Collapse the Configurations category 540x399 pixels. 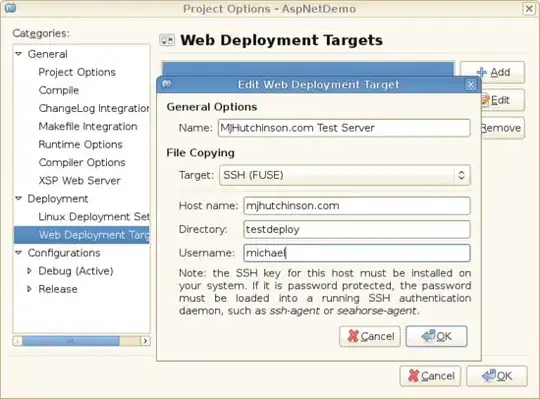(19, 253)
